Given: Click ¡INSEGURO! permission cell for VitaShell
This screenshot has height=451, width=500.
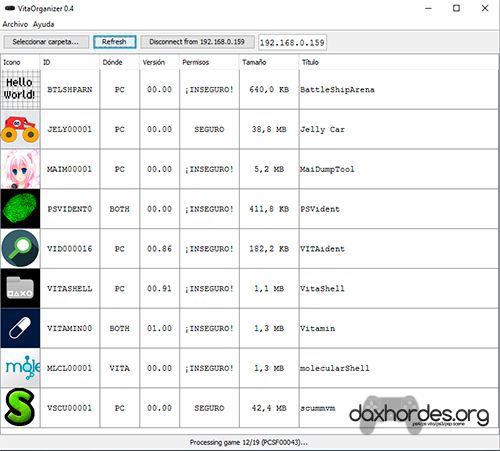Looking at the screenshot, I should coord(209,288).
